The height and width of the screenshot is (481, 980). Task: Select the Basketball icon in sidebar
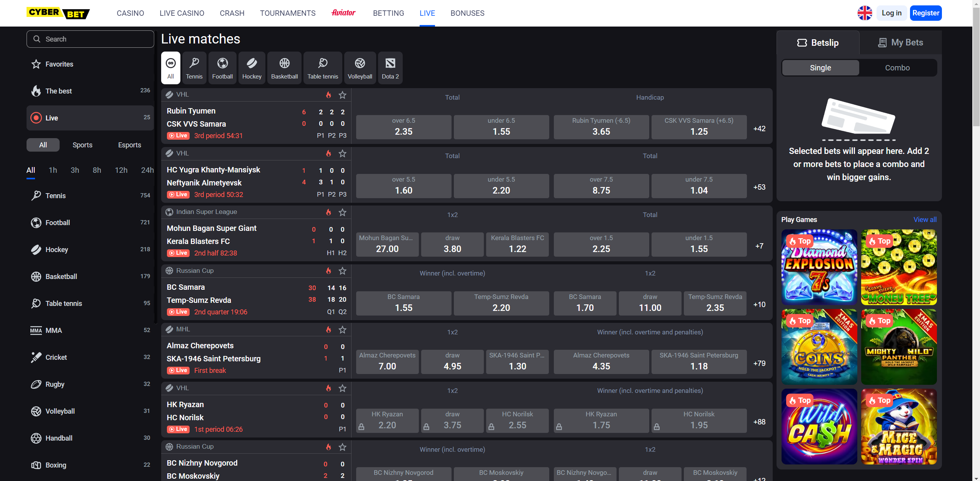[36, 276]
